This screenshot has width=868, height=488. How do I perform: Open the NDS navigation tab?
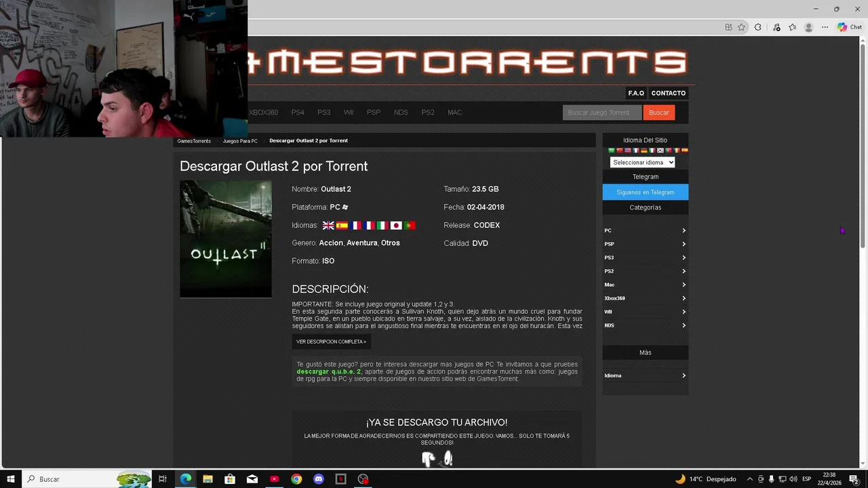pos(401,113)
